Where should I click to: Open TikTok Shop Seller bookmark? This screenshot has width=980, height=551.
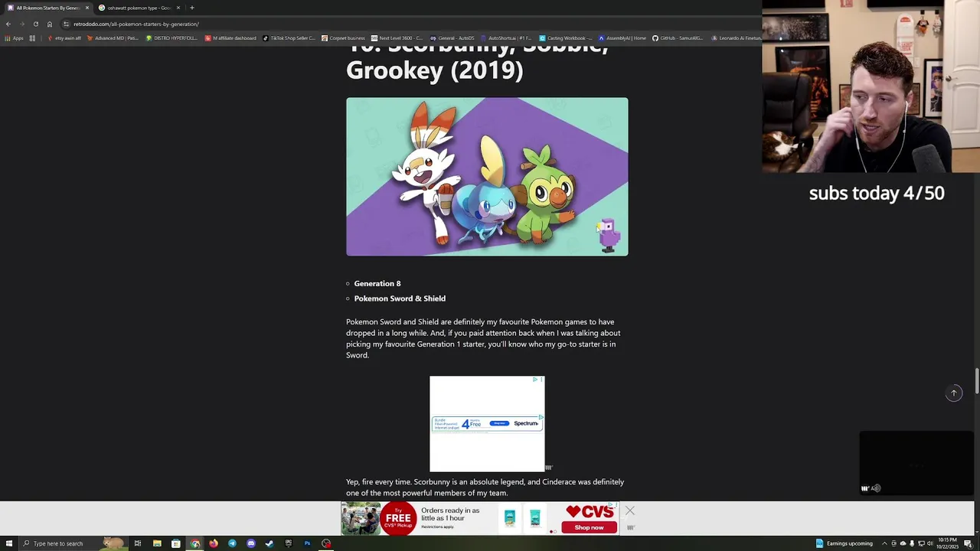(289, 38)
